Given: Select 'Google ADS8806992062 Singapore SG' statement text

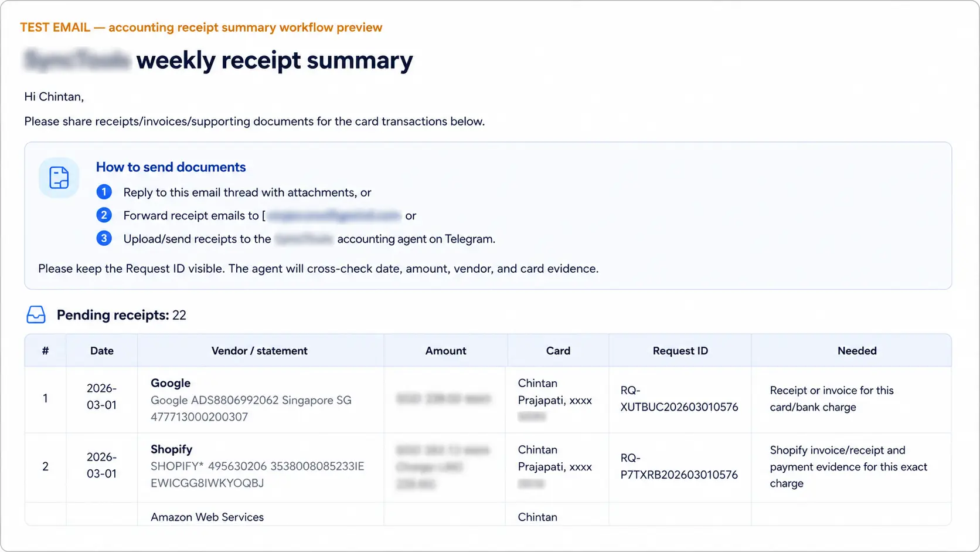Looking at the screenshot, I should (x=251, y=400).
